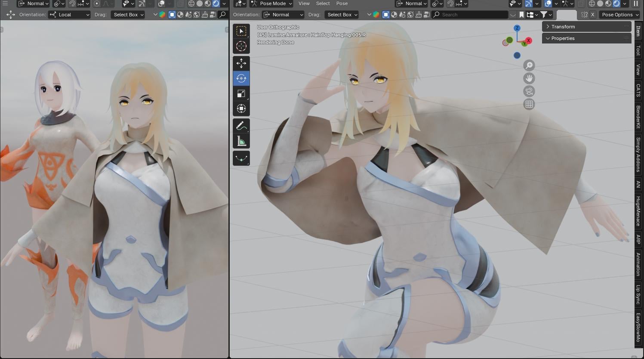Switch to the CATS sidebar tab
Screen dimensions: 644x359
coord(638,90)
